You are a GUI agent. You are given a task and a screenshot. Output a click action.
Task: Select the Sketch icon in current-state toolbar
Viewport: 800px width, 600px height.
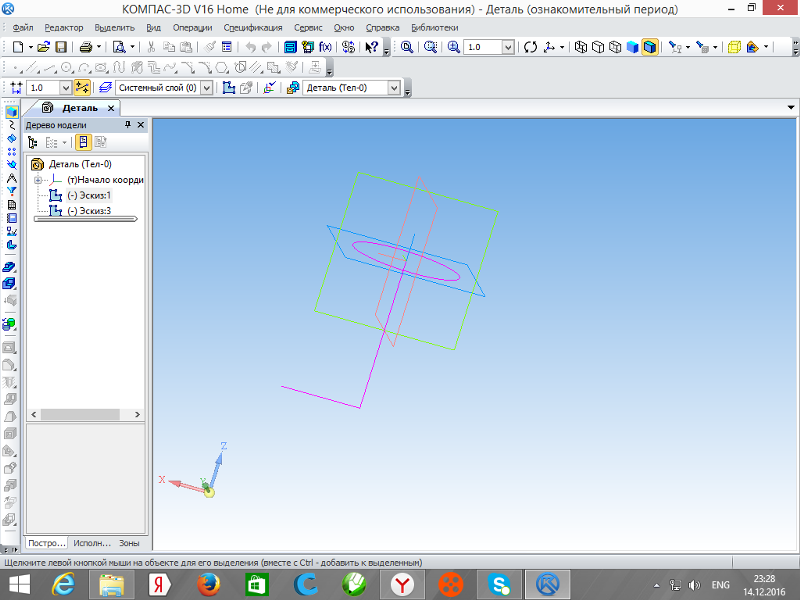pyautogui.click(x=229, y=88)
